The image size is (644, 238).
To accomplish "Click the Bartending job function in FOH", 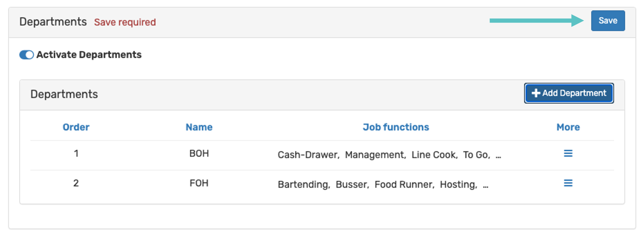I will [x=303, y=185].
